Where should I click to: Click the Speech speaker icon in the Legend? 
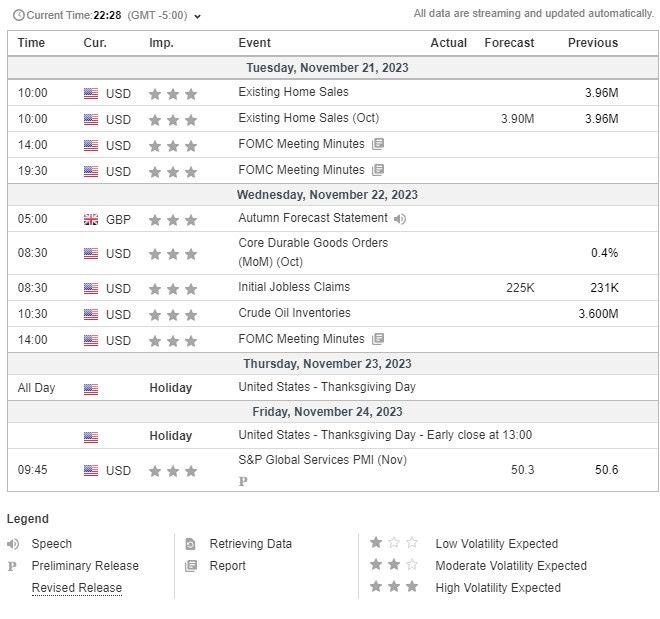[13, 544]
